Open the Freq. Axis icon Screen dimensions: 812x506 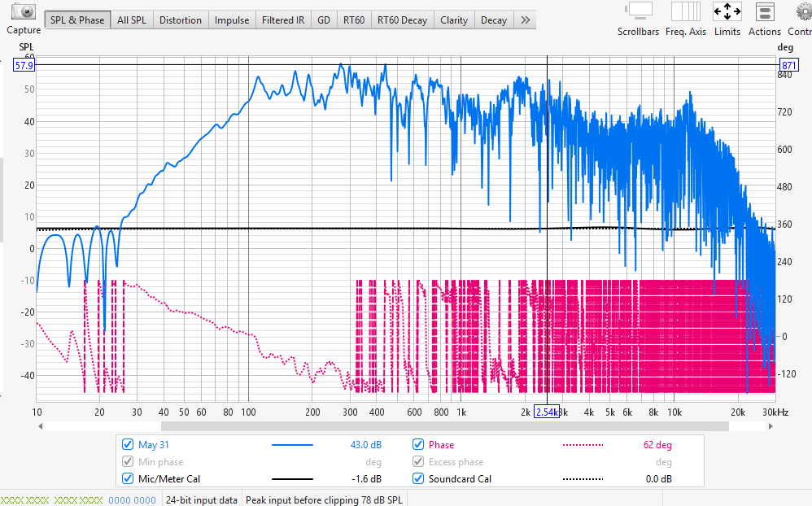tap(686, 12)
